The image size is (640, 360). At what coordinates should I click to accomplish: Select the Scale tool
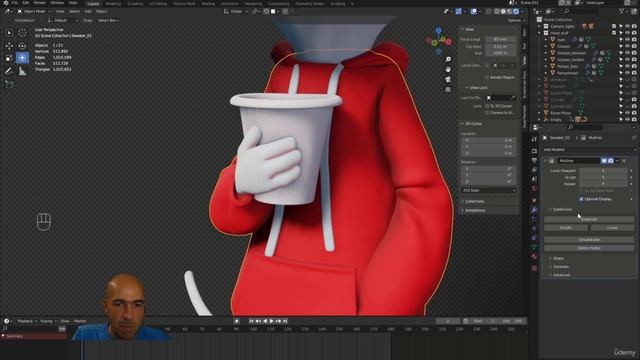(9, 58)
